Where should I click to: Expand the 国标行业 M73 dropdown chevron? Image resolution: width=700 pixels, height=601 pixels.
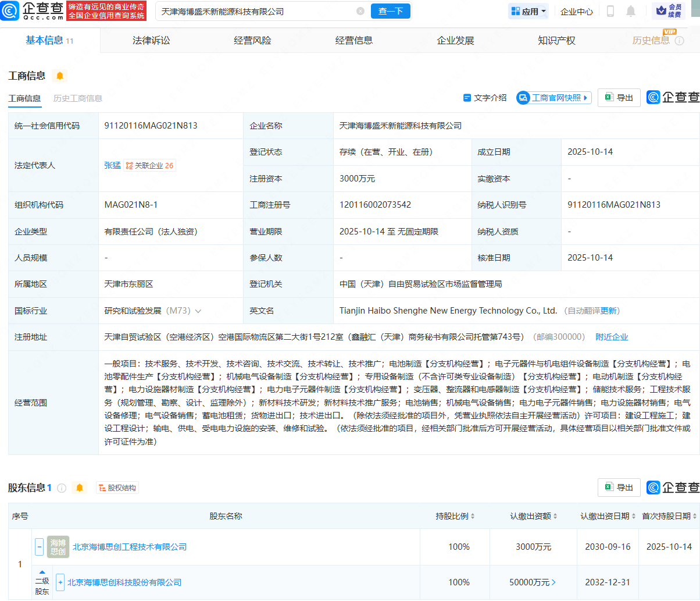[198, 311]
